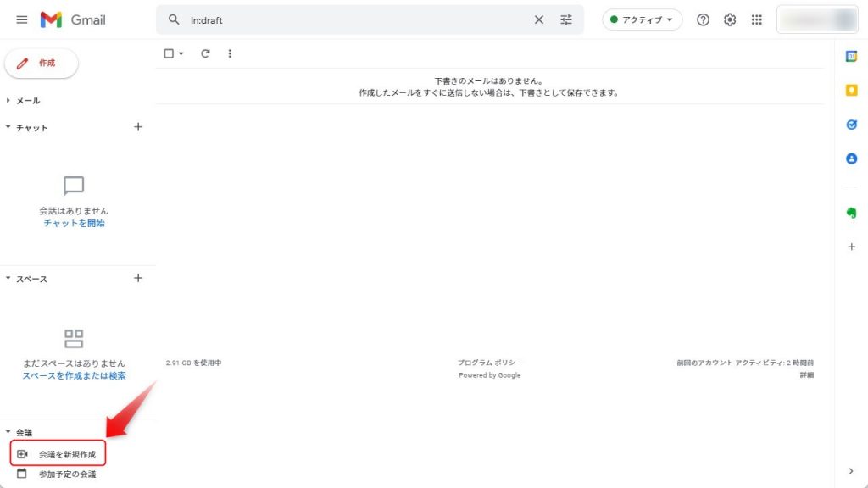868x488 pixels.
Task: Open Contacts side panel icon
Action: 851,158
